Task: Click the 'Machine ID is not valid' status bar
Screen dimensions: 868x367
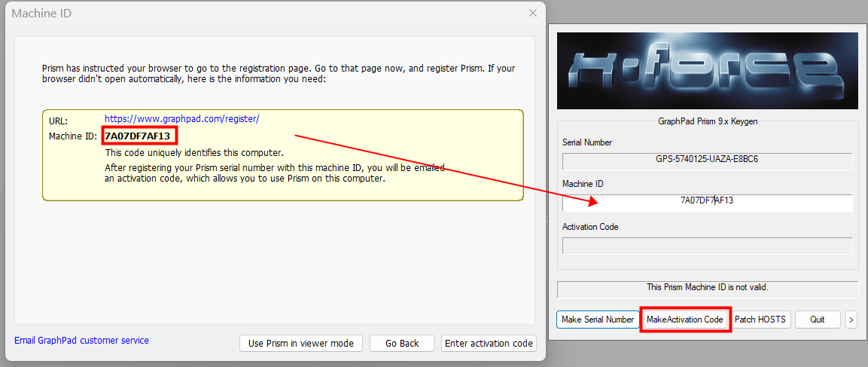Action: click(707, 288)
